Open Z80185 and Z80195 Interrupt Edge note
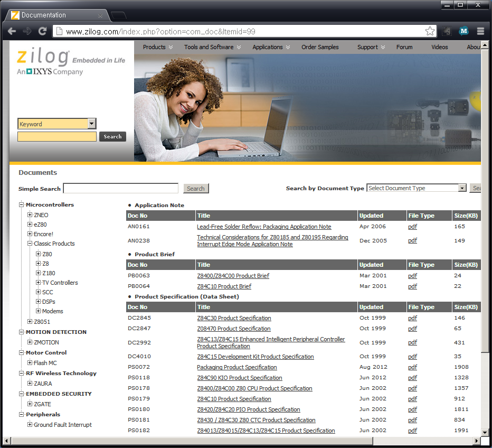This screenshot has width=492, height=448. point(272,241)
